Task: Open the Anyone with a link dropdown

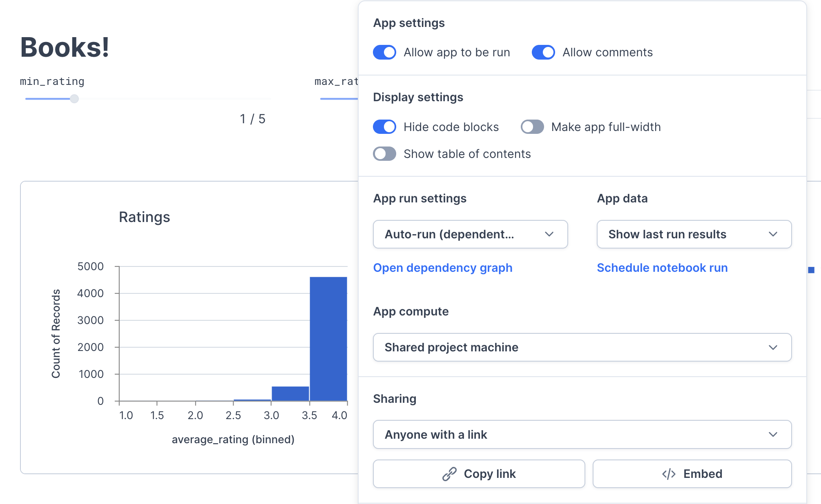Action: (582, 435)
